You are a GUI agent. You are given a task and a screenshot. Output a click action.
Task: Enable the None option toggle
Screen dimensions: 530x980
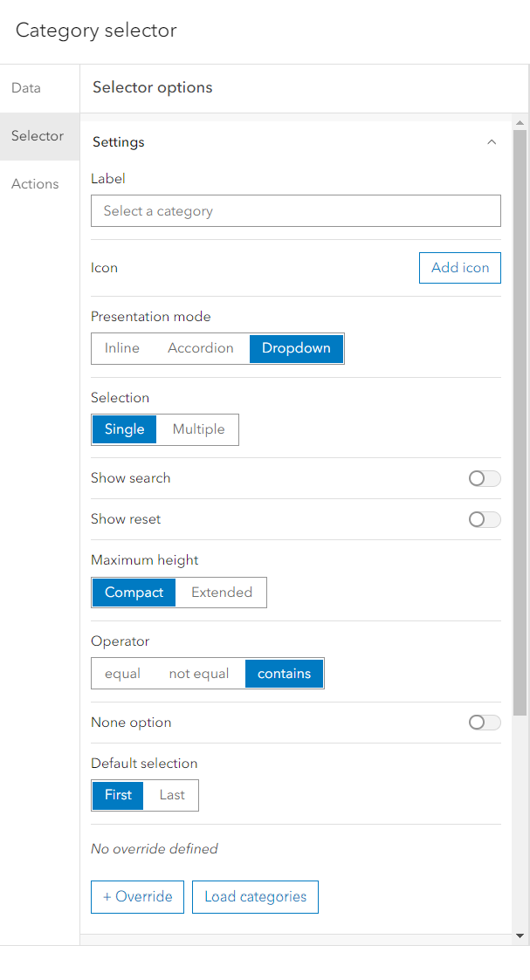coord(484,723)
